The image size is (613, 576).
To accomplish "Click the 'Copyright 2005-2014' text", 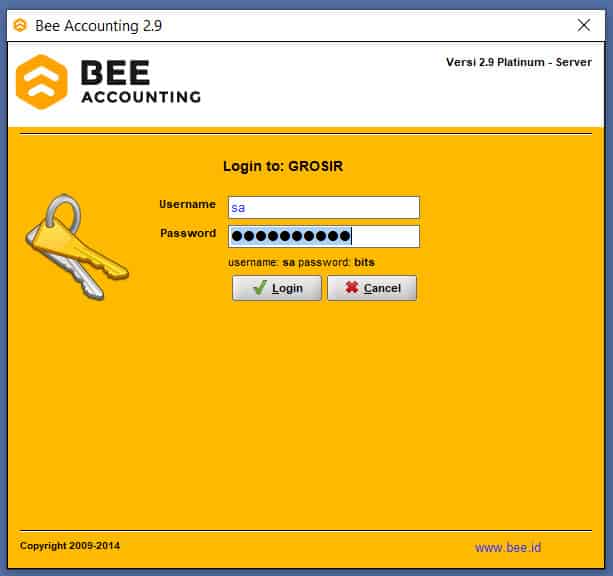I will click(x=70, y=545).
